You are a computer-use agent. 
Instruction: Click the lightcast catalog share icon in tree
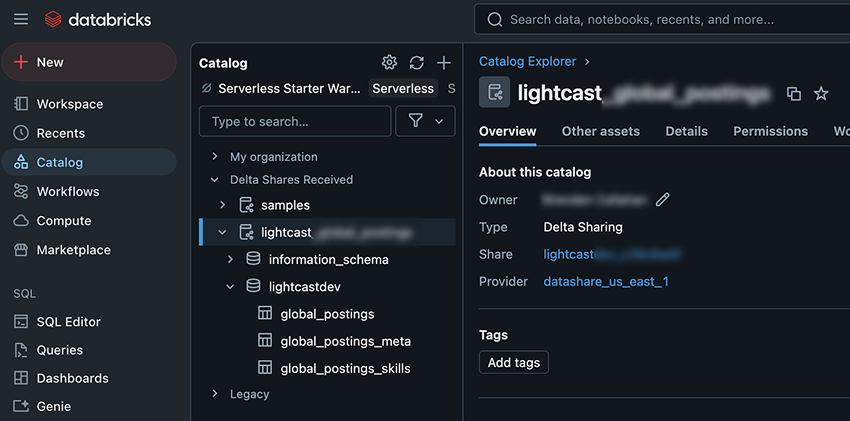click(247, 232)
